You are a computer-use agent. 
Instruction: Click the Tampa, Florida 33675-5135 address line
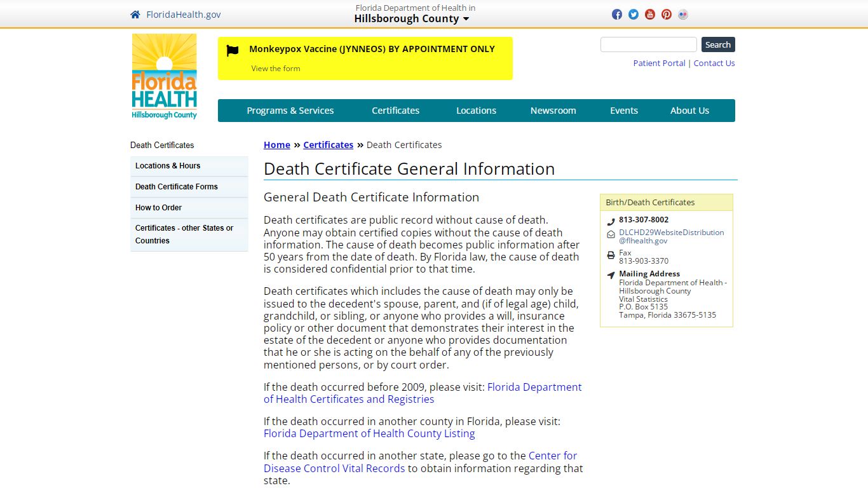[x=667, y=315]
